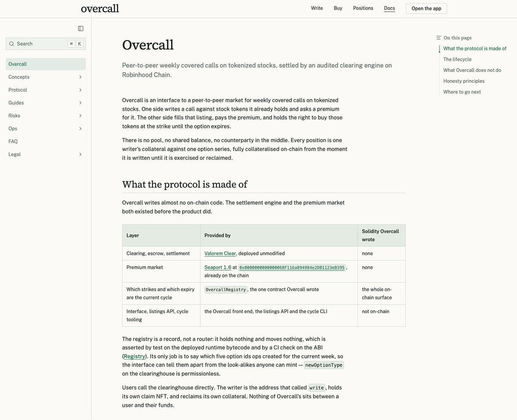The image size is (517, 420).
Task: Click the newOptionType code label
Action: [324, 365]
